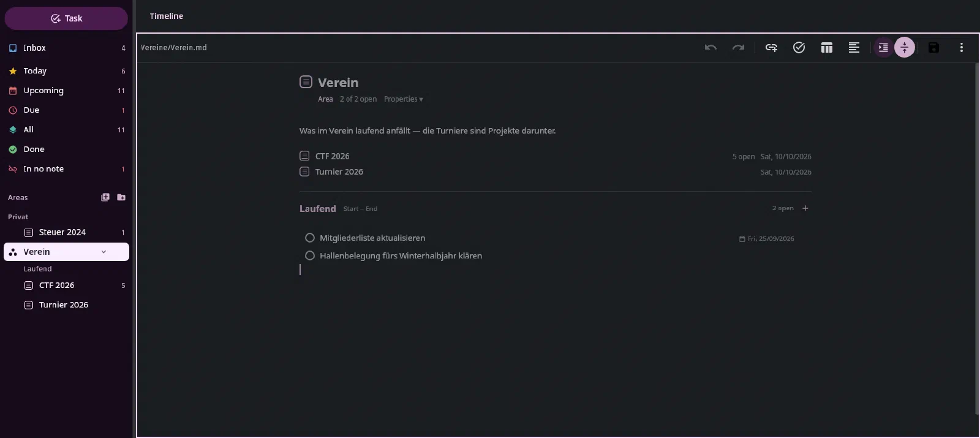This screenshot has height=438, width=980.
Task: Click the circled checkmark toolbar icon
Action: click(799, 48)
